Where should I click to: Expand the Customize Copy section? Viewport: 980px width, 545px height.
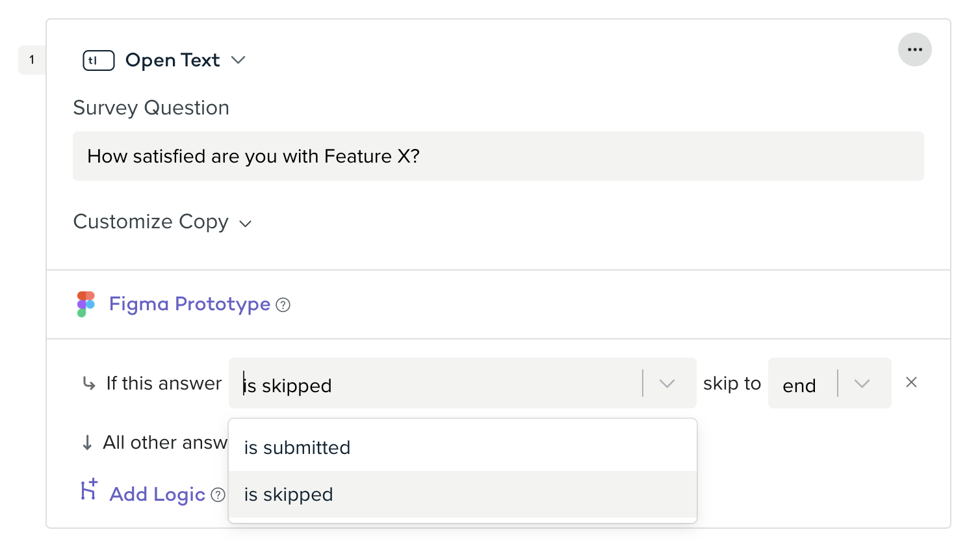click(245, 224)
